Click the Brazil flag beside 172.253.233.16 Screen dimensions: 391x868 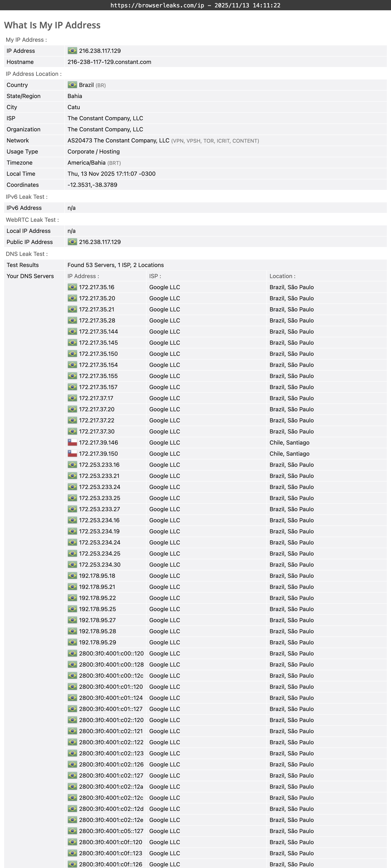[72, 465]
